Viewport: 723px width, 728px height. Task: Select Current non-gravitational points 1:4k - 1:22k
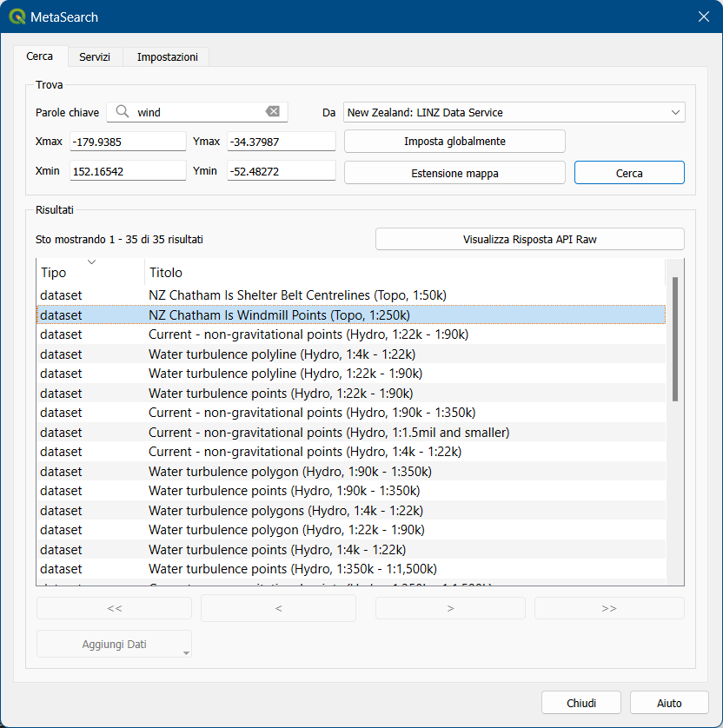coord(351,451)
